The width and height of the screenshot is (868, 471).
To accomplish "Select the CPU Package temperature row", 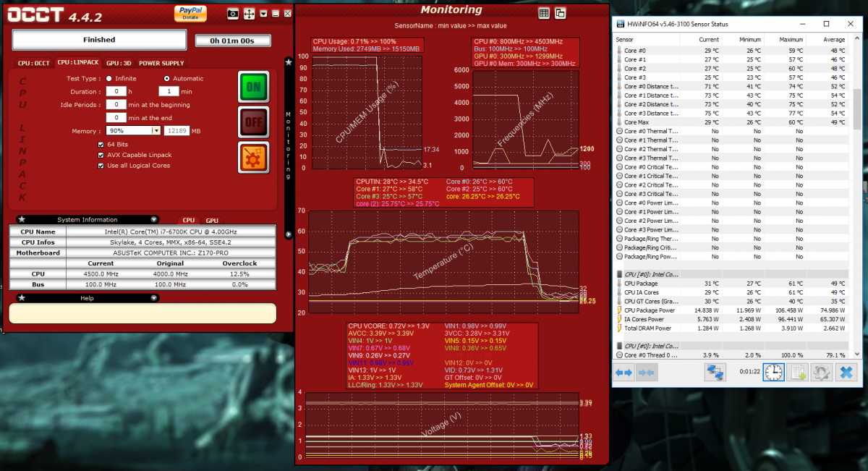I will pyautogui.click(x=731, y=284).
